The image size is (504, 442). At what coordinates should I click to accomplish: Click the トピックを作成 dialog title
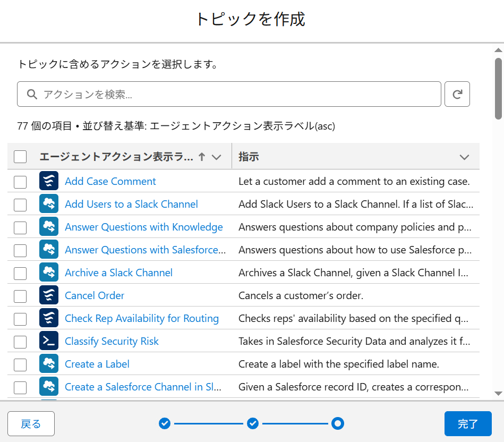click(251, 19)
